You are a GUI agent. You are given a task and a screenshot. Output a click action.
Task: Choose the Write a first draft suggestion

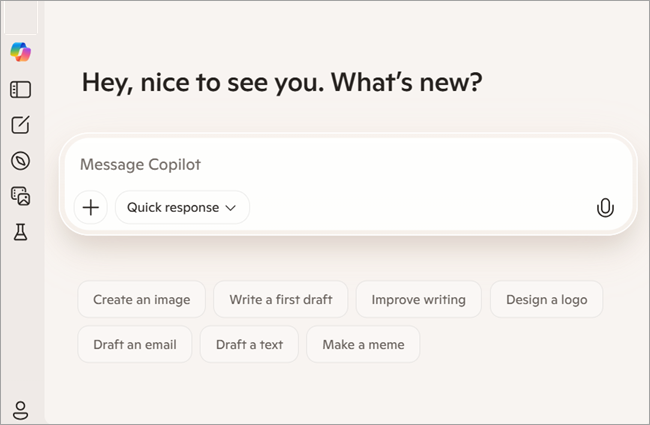coord(280,299)
